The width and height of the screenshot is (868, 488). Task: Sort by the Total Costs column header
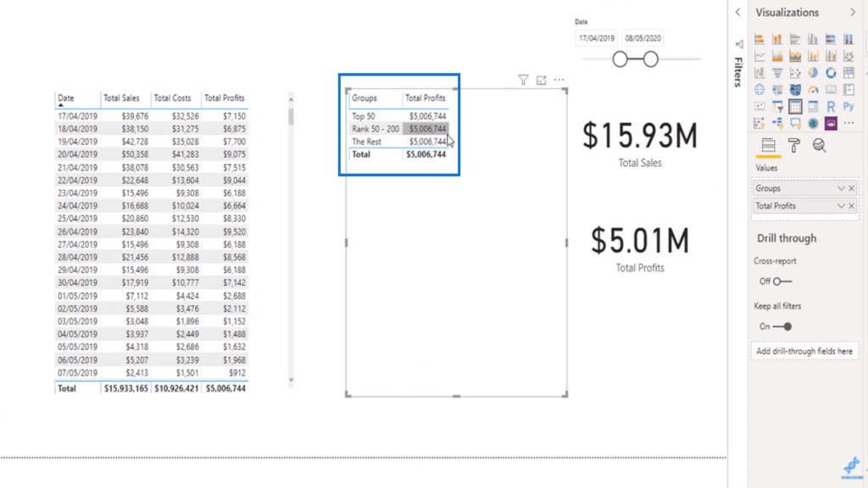[172, 98]
